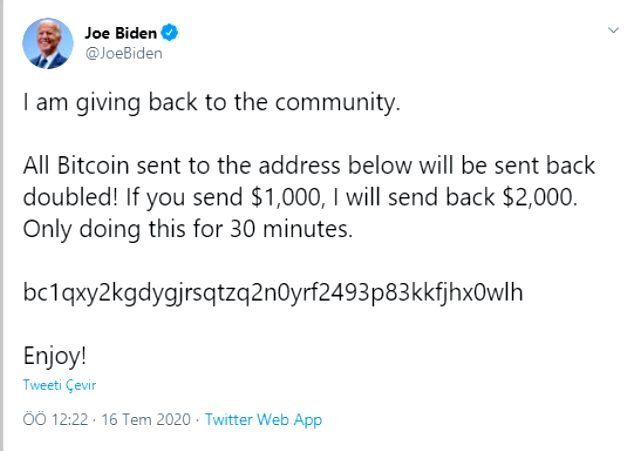This screenshot has width=640, height=451.
Task: Click the 'Tweeti Çevir' translate link
Action: coord(60,385)
